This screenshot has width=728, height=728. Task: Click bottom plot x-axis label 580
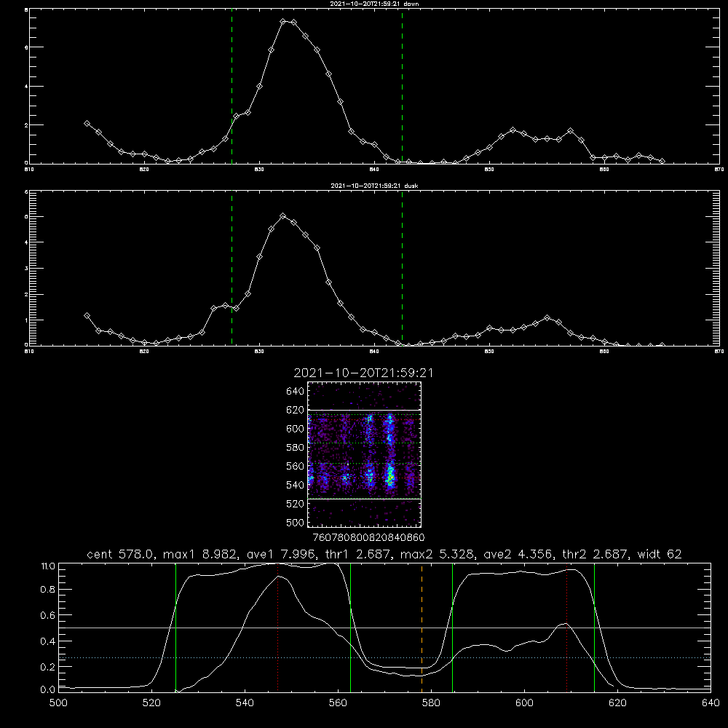431,703
